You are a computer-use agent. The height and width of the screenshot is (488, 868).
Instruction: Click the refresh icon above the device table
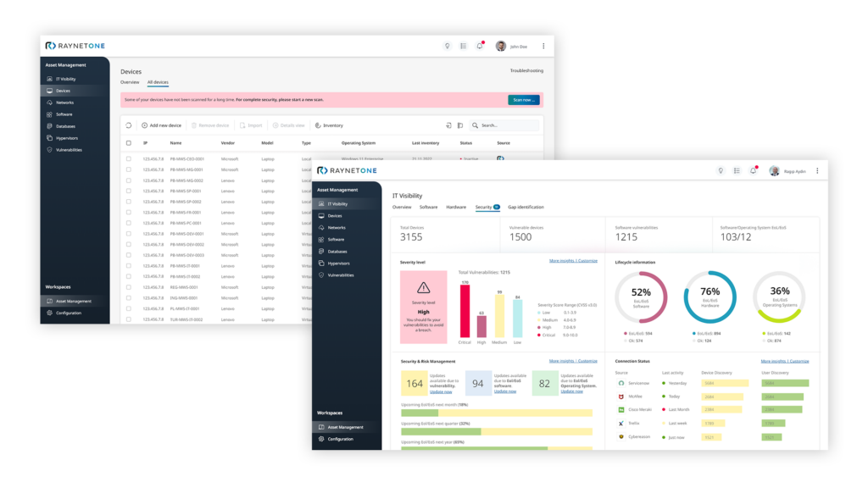click(x=128, y=125)
